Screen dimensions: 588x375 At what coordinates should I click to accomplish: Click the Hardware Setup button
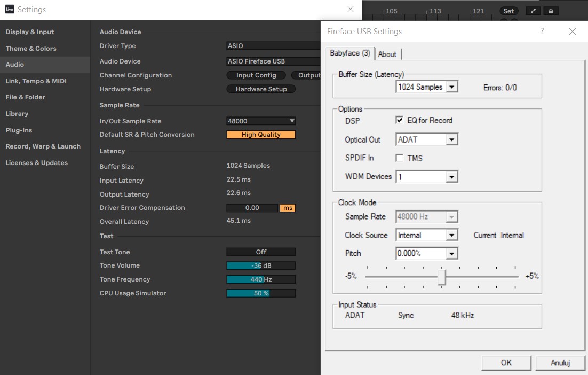(261, 89)
